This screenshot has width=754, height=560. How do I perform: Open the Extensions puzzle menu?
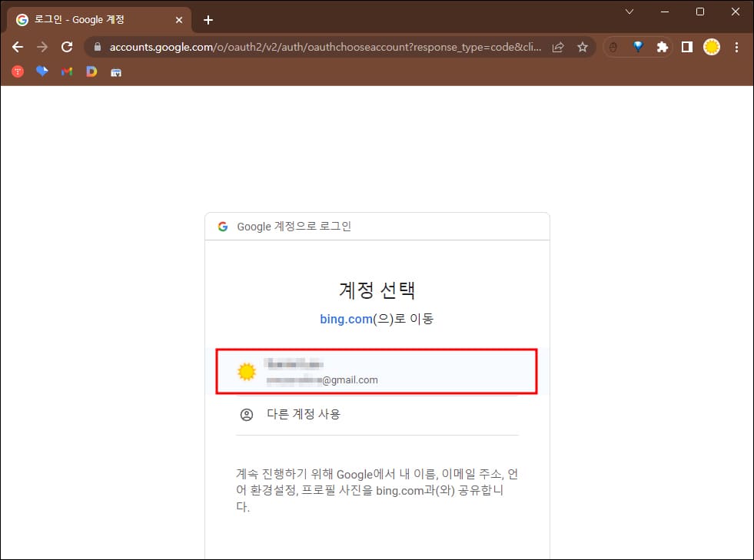663,47
